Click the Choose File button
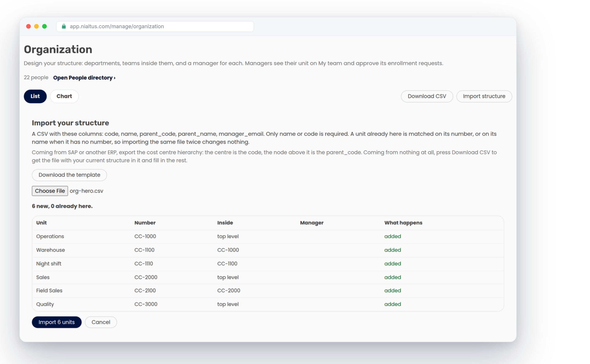This screenshot has width=590, height=364. pos(50,191)
